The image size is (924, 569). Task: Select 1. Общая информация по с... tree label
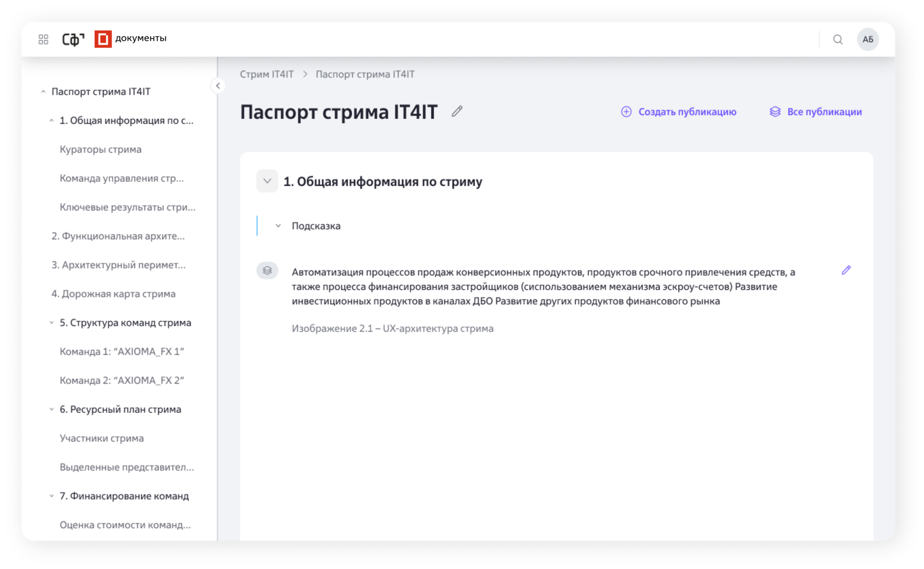pos(127,120)
